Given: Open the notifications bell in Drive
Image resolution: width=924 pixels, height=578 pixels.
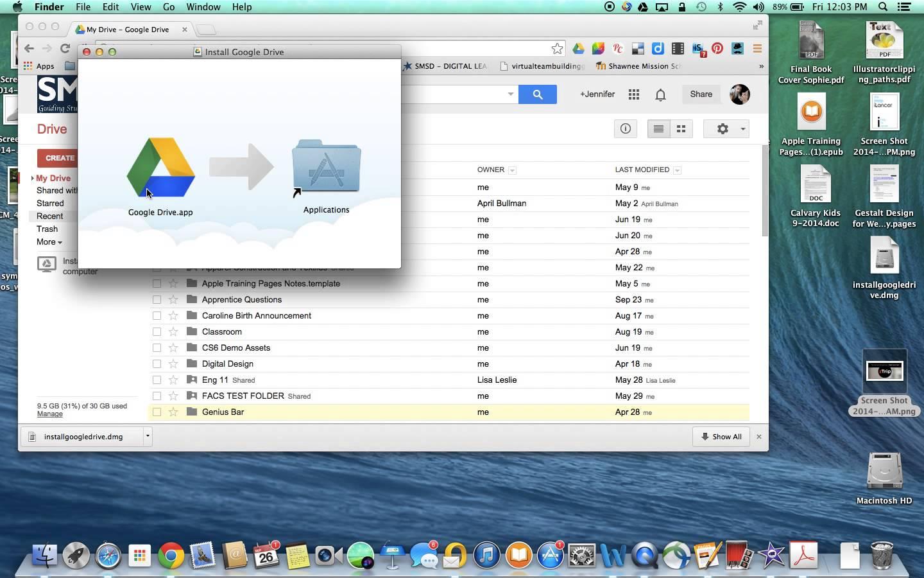Looking at the screenshot, I should tap(660, 95).
